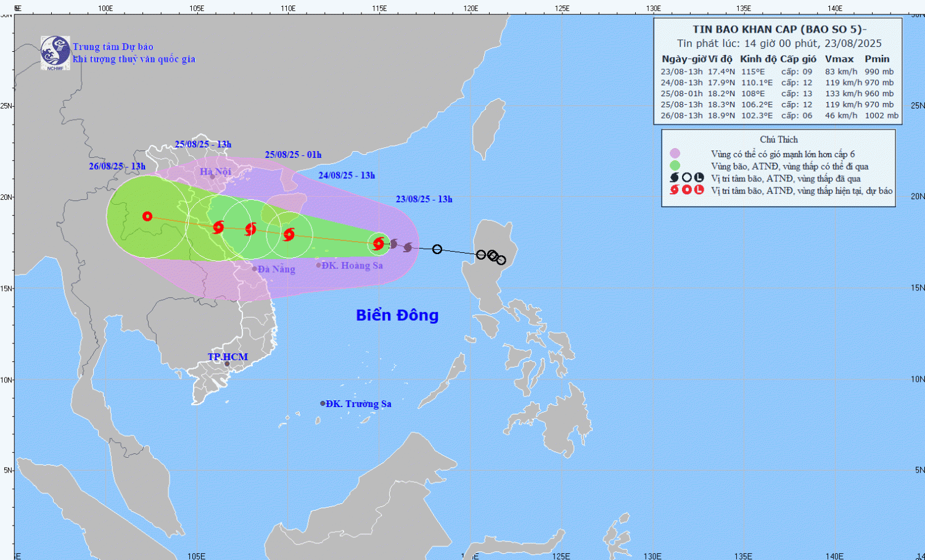Click the TP.HCM city marker dot

pos(227,364)
